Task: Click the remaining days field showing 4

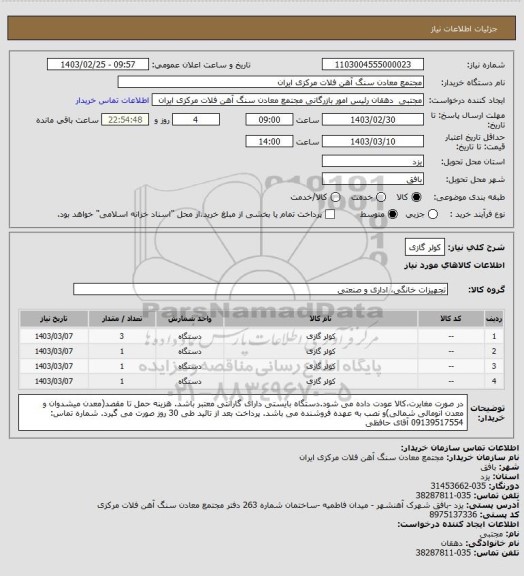Action: click(x=196, y=120)
